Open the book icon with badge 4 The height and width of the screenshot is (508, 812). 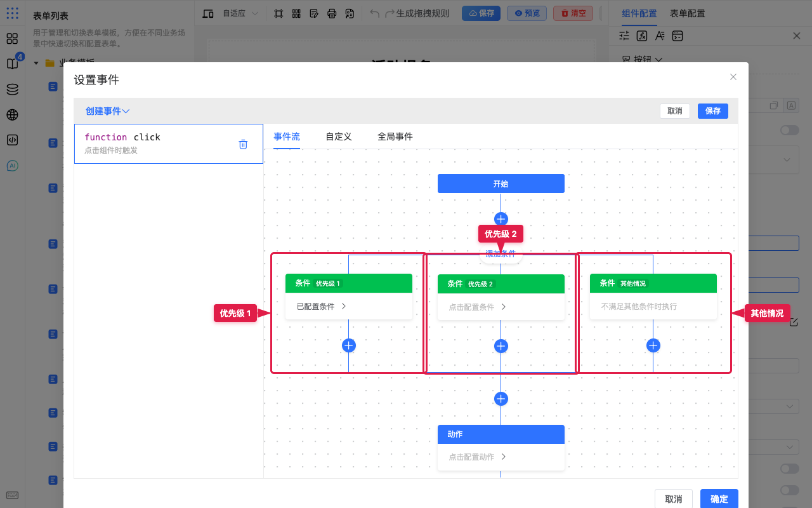point(12,63)
